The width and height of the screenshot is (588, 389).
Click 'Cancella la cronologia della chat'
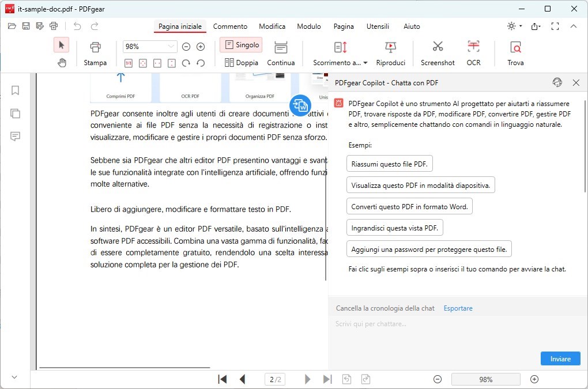[385, 308]
